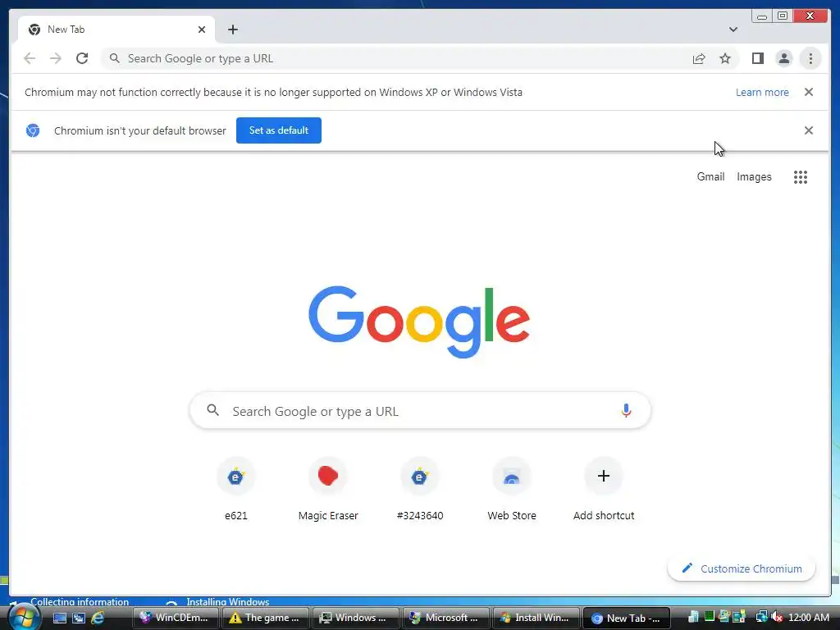
Task: Dismiss the default browser infobar
Action: [x=808, y=130]
